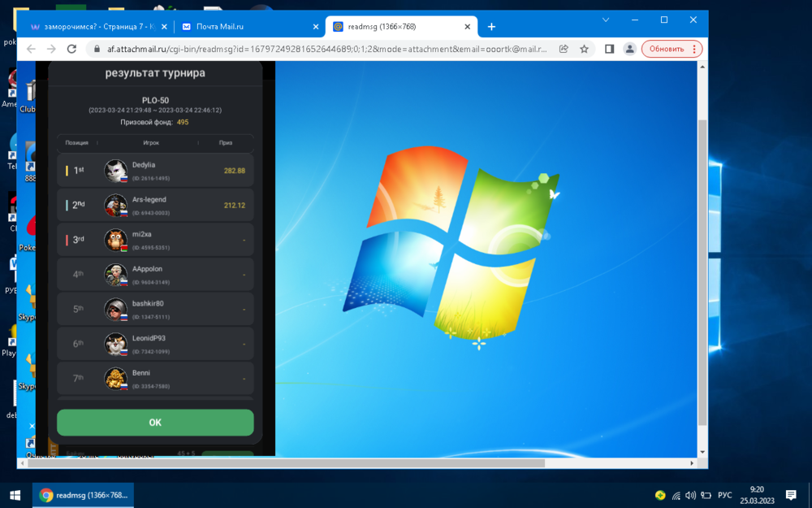Close the Почта Mail.ru tab
The height and width of the screenshot is (508, 812).
[316, 27]
